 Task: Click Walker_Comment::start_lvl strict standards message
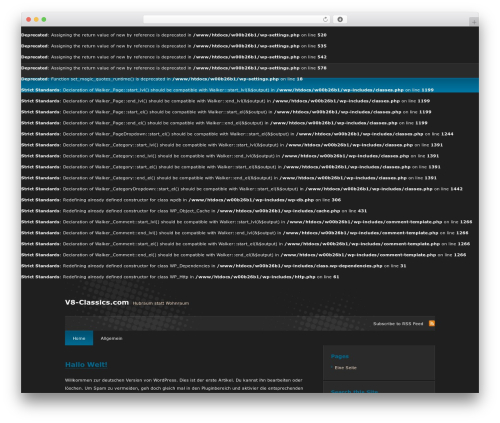pyautogui.click(x=246, y=222)
